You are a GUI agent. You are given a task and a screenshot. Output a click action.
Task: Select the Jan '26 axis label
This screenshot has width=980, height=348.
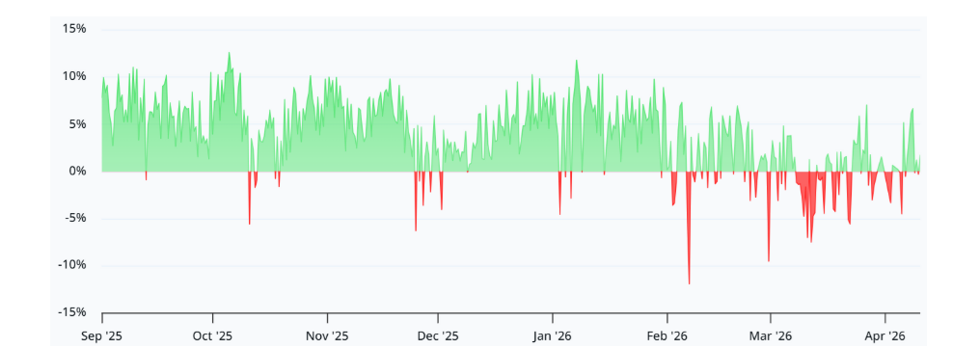click(x=553, y=336)
